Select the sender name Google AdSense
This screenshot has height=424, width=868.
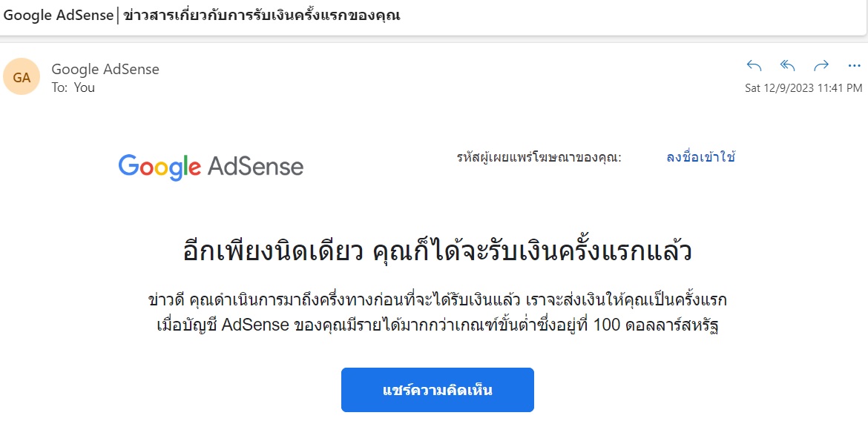pyautogui.click(x=105, y=69)
